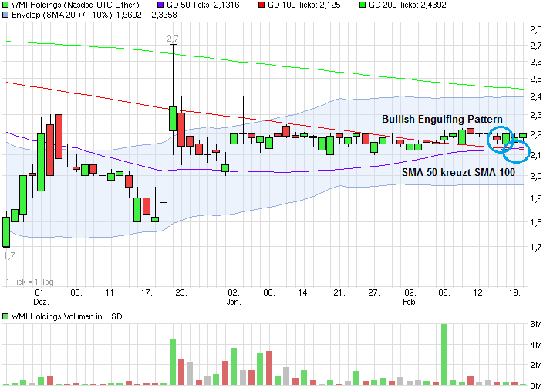Click the '19.' date axis label
The height and width of the screenshot is (392, 560).
(x=514, y=293)
